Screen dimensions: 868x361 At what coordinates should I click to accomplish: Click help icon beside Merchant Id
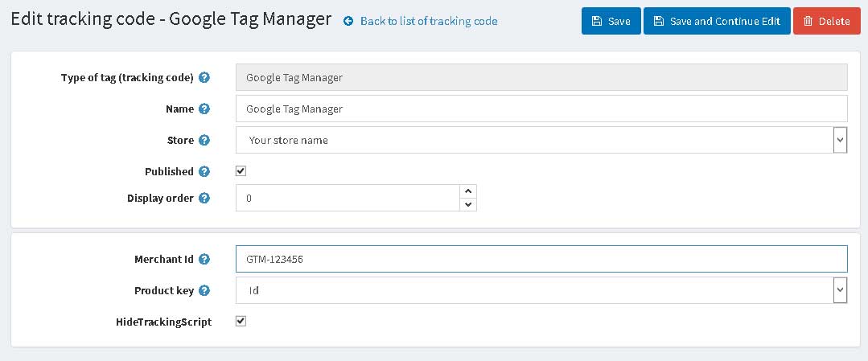click(204, 259)
